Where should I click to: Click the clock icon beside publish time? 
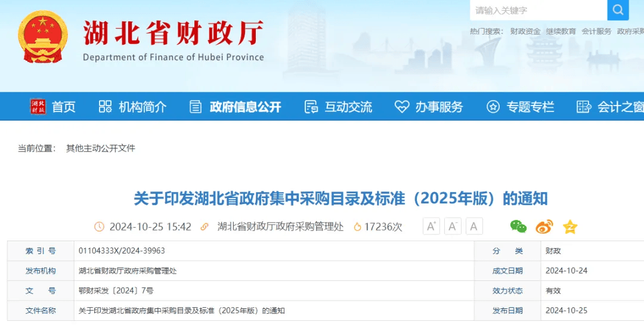tap(99, 226)
